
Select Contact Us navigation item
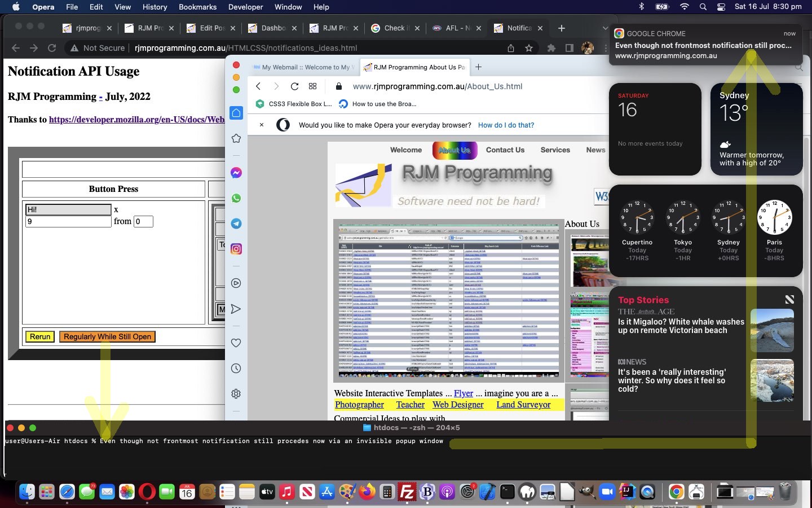[505, 150]
